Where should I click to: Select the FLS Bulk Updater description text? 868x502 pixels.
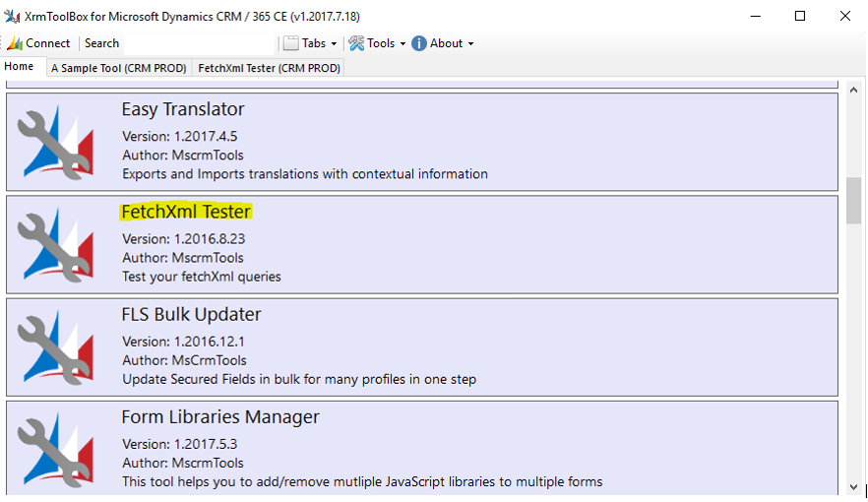pos(299,379)
